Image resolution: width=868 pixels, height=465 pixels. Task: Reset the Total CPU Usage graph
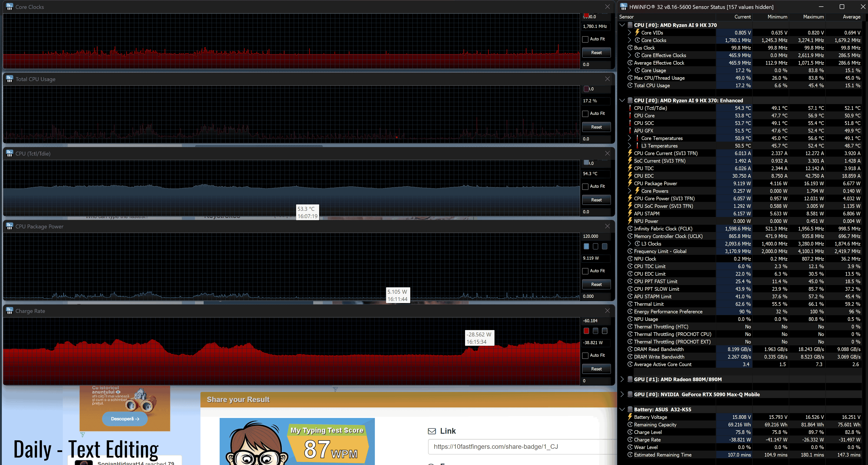[x=596, y=127]
